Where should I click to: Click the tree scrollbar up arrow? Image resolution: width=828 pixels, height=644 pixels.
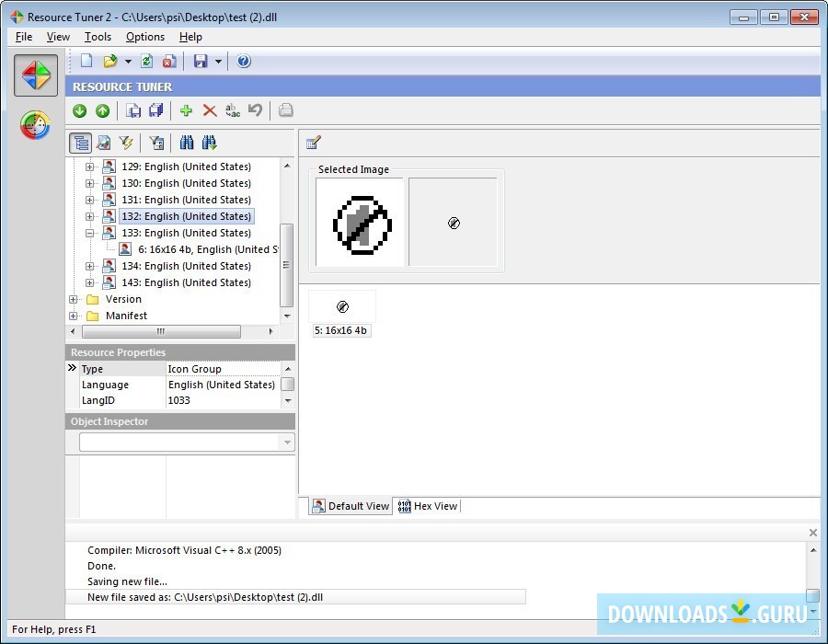coord(287,166)
